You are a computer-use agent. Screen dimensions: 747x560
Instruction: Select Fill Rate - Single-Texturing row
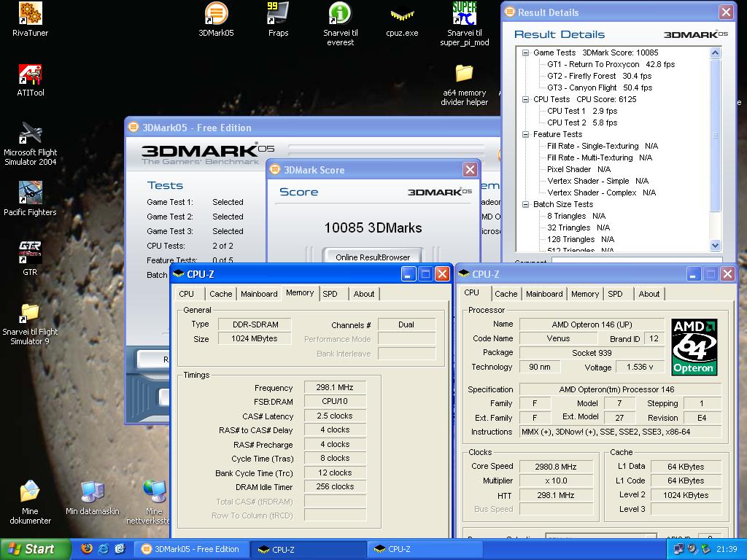click(x=602, y=146)
